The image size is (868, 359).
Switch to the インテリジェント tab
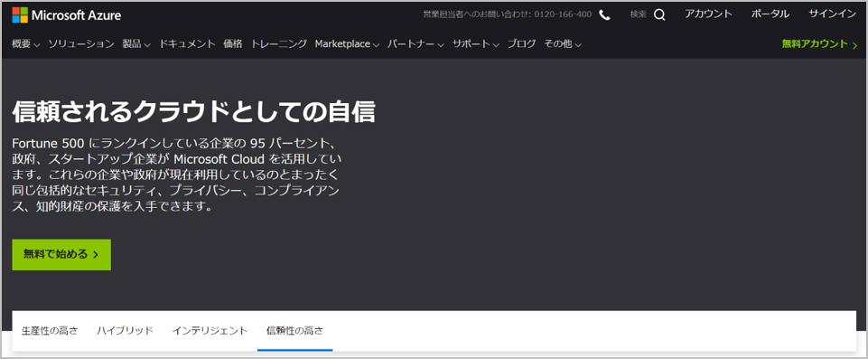pos(210,331)
